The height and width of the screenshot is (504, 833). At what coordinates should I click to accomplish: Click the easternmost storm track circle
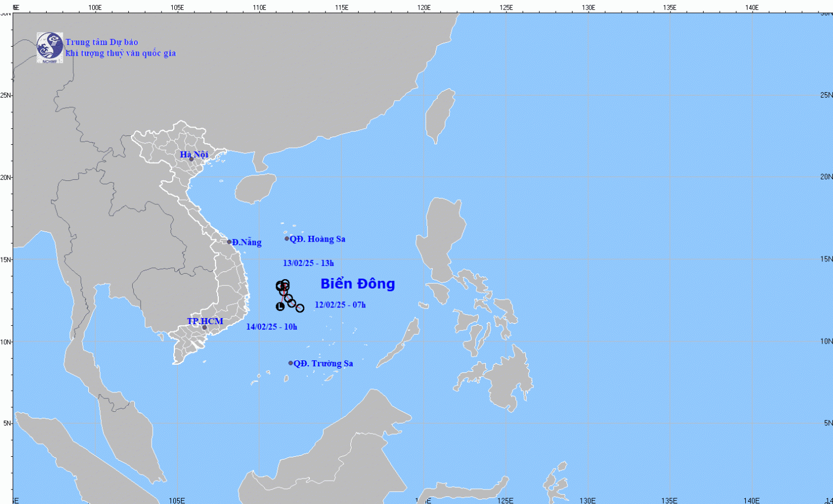[300, 308]
